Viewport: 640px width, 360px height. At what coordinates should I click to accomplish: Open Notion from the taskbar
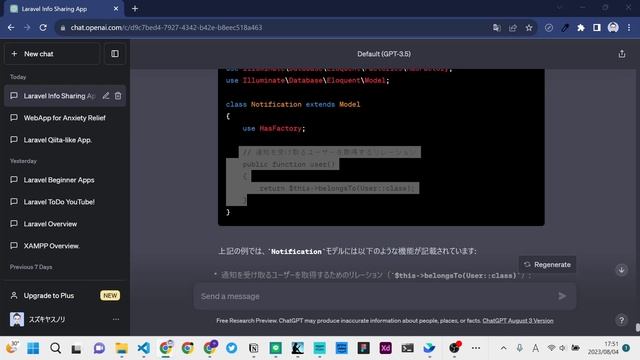[x=253, y=348]
